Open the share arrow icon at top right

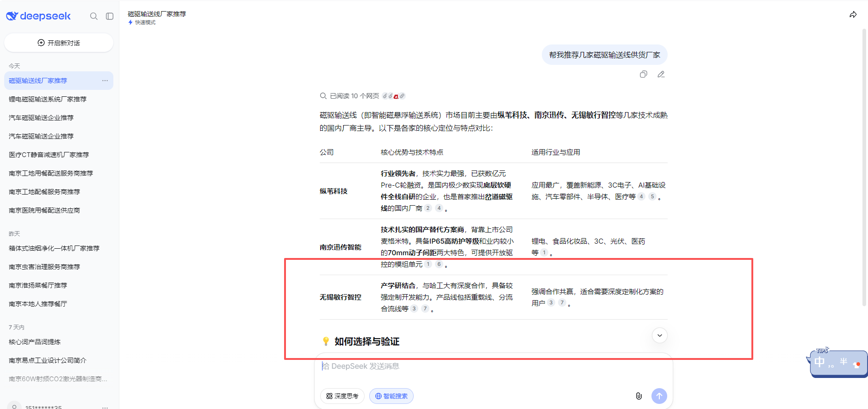tap(853, 15)
